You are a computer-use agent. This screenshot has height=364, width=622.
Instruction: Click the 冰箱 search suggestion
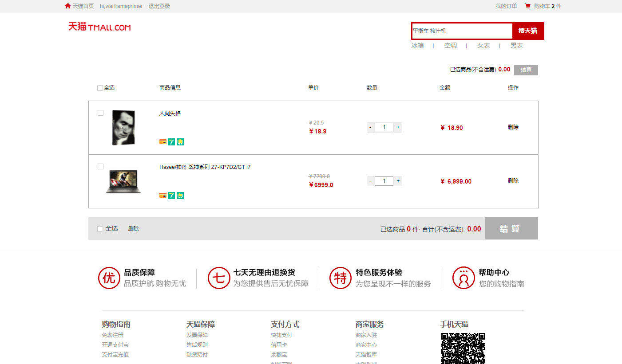pos(417,45)
